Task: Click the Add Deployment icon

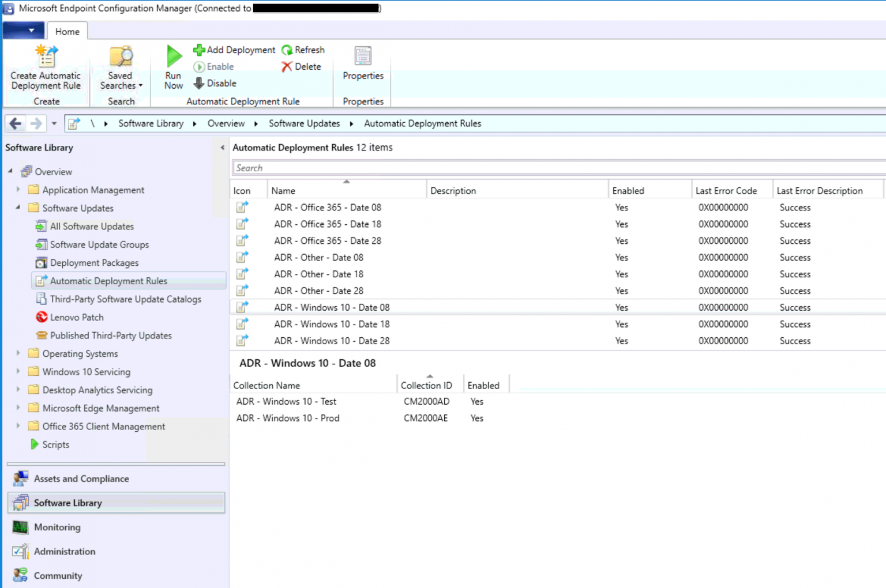Action: point(199,50)
